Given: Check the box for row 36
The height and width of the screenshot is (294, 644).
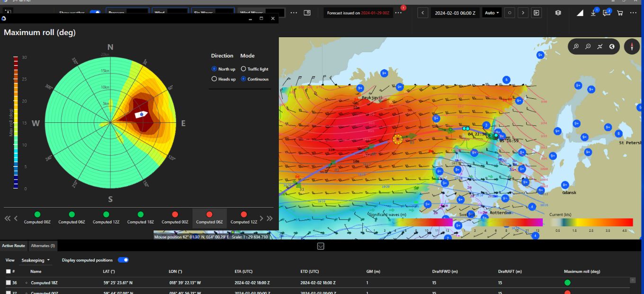Looking at the screenshot, I should (x=8, y=283).
